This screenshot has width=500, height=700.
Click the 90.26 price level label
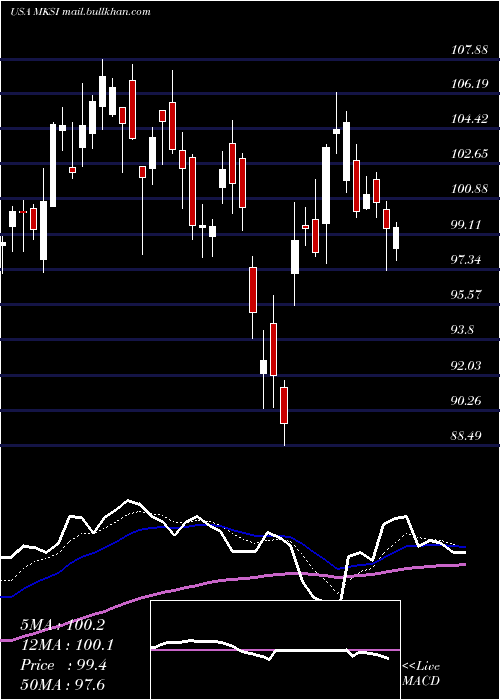467,400
